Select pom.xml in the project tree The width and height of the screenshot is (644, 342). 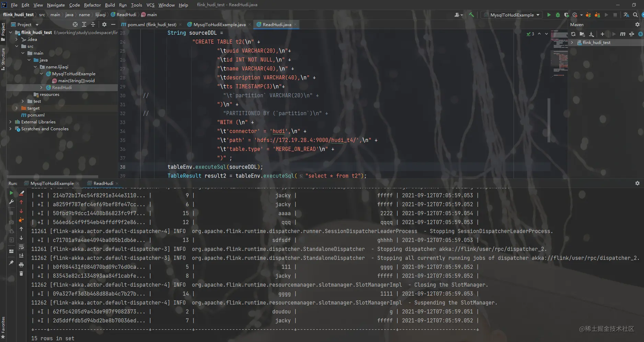36,115
